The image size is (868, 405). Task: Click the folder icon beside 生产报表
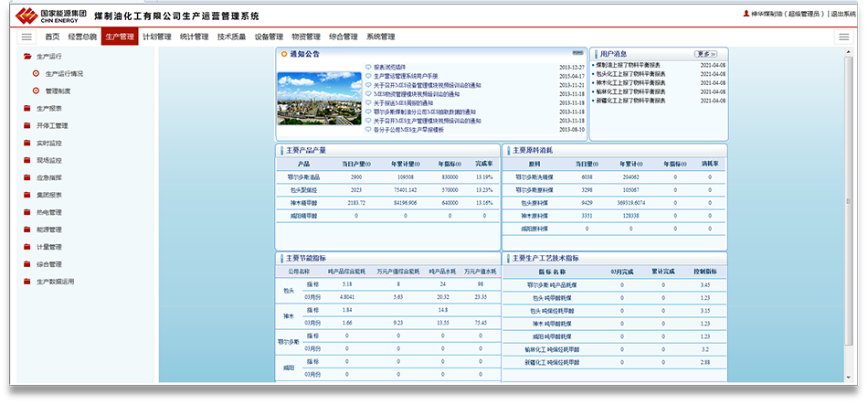click(x=27, y=109)
